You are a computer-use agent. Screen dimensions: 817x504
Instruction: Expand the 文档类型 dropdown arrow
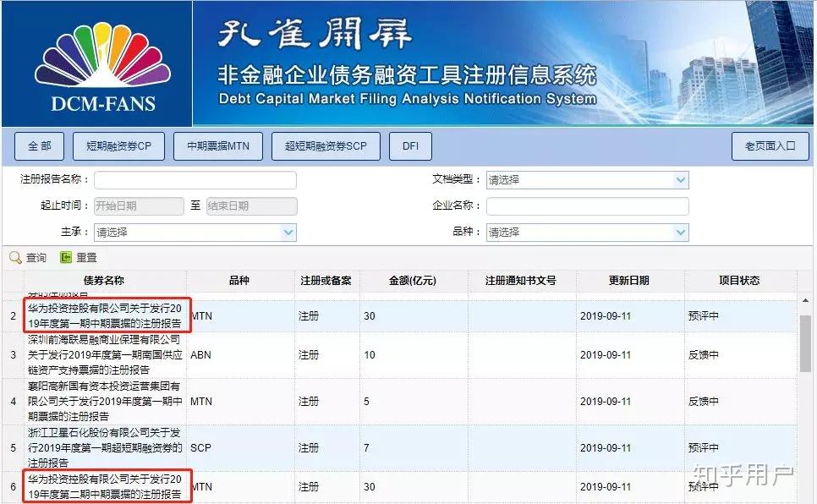point(681,180)
